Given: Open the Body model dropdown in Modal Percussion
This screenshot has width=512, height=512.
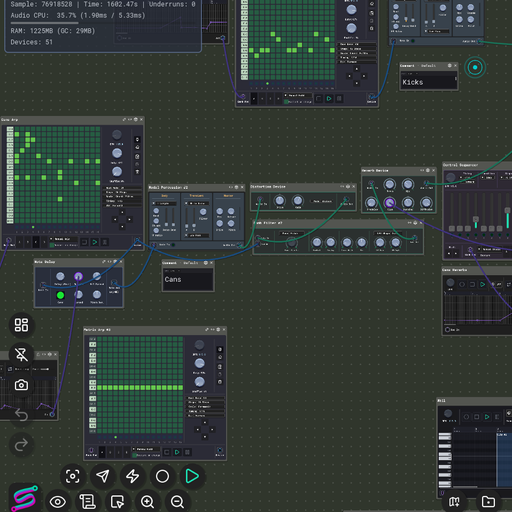Looking at the screenshot, I should tap(164, 203).
